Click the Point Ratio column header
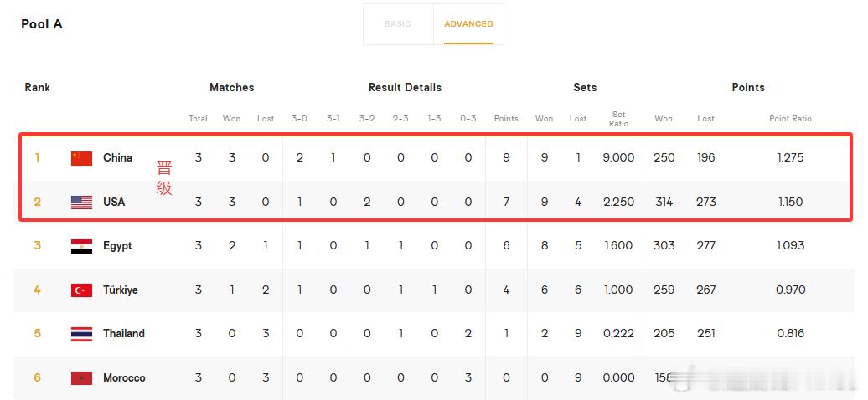868x400 pixels. point(790,118)
